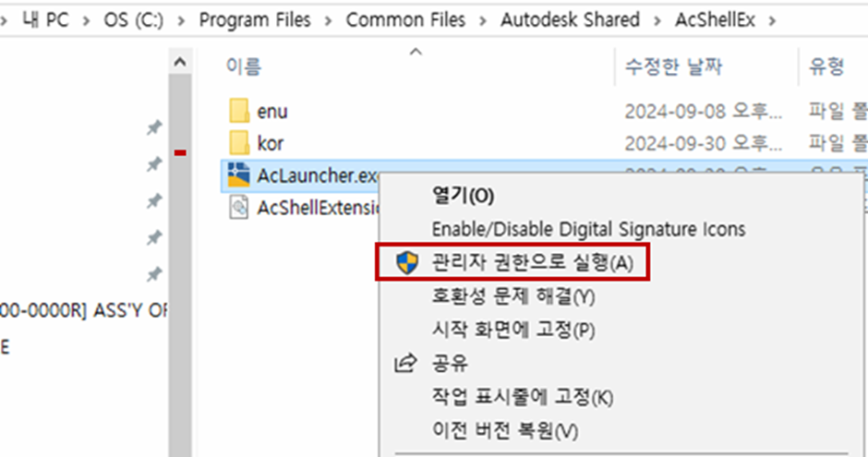Choose Enable/Disable Digital Signature Icons
868x457 pixels.
(588, 229)
